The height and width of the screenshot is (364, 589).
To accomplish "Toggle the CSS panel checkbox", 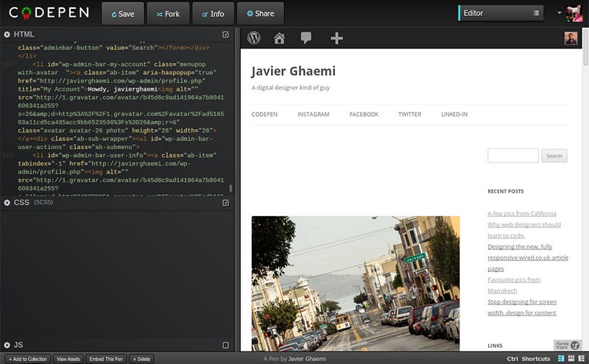I will point(226,202).
